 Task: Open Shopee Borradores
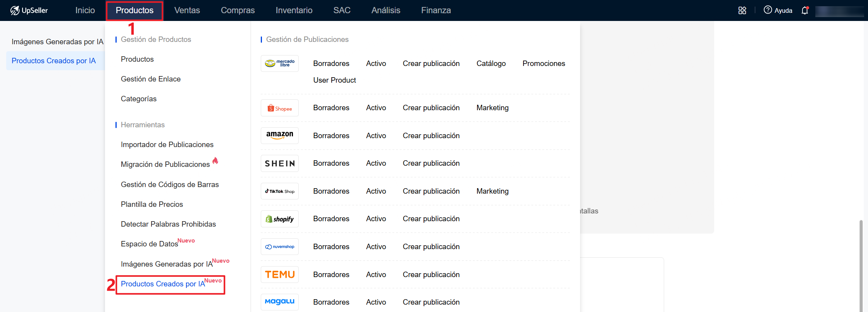331,107
